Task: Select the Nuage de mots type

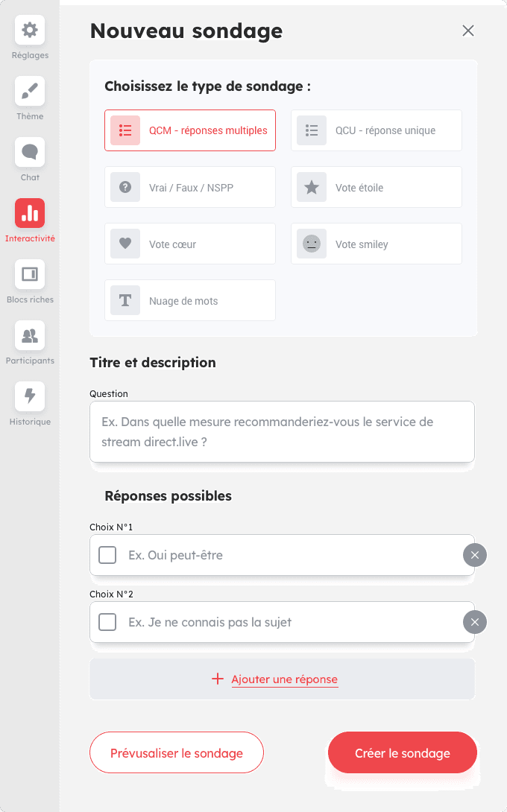Action: pyautogui.click(x=190, y=301)
